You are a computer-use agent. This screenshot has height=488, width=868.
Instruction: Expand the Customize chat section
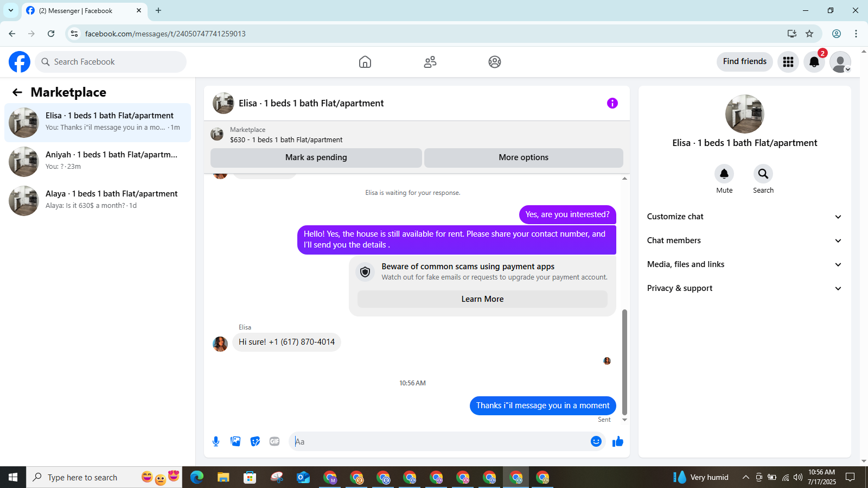click(744, 217)
